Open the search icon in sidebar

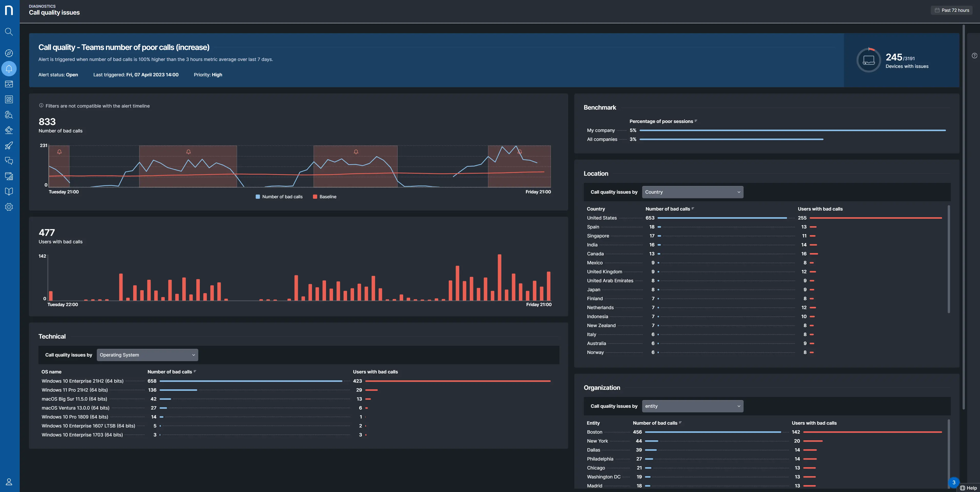click(9, 32)
